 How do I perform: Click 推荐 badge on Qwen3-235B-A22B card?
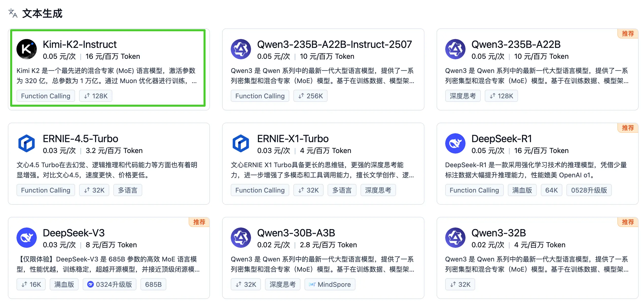628,33
